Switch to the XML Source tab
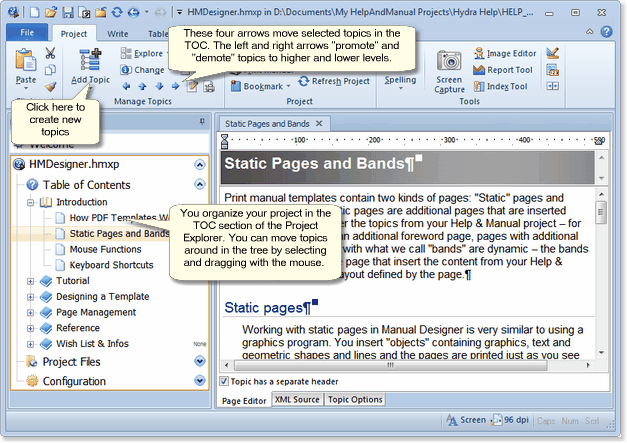Screen dimensions: 627x443 297,399
